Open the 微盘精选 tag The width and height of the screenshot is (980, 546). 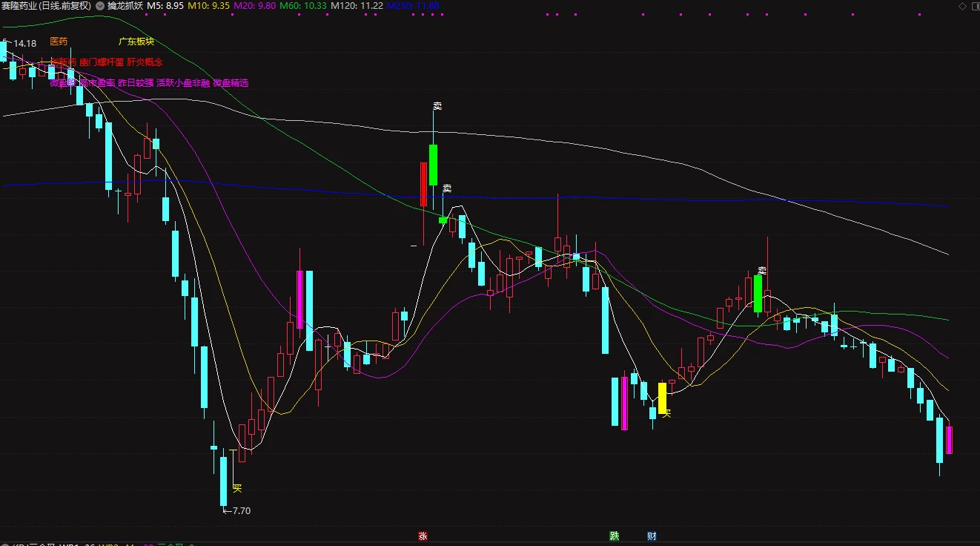click(x=231, y=83)
